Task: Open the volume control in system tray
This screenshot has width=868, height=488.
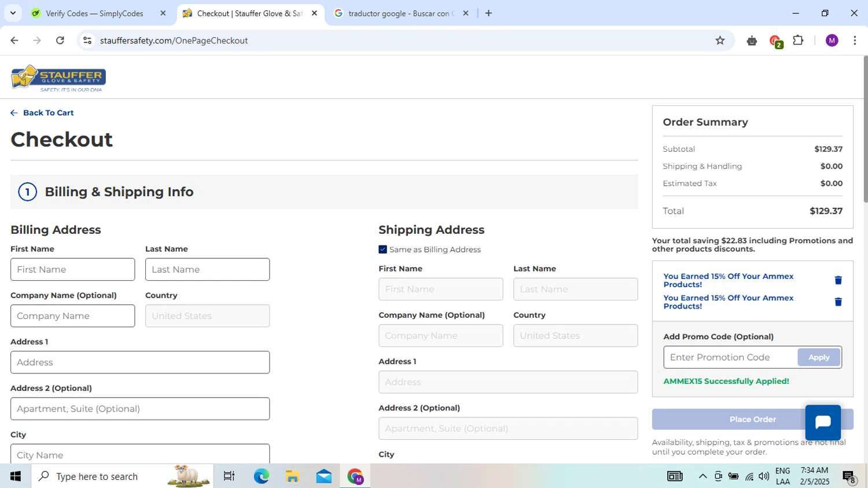Action: (x=764, y=476)
